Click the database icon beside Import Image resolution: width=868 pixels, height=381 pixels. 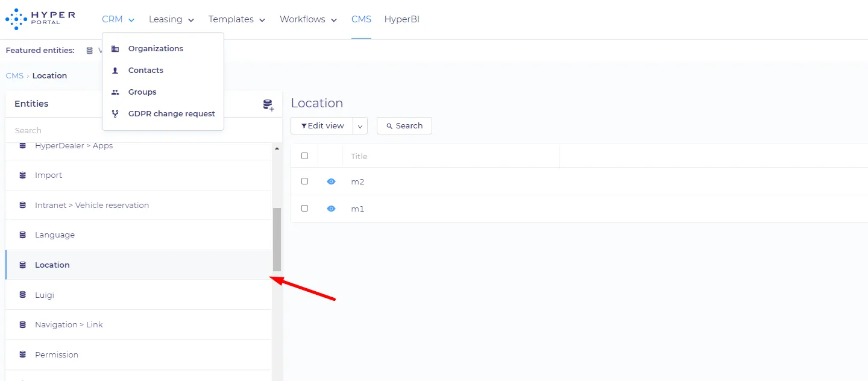click(x=23, y=175)
